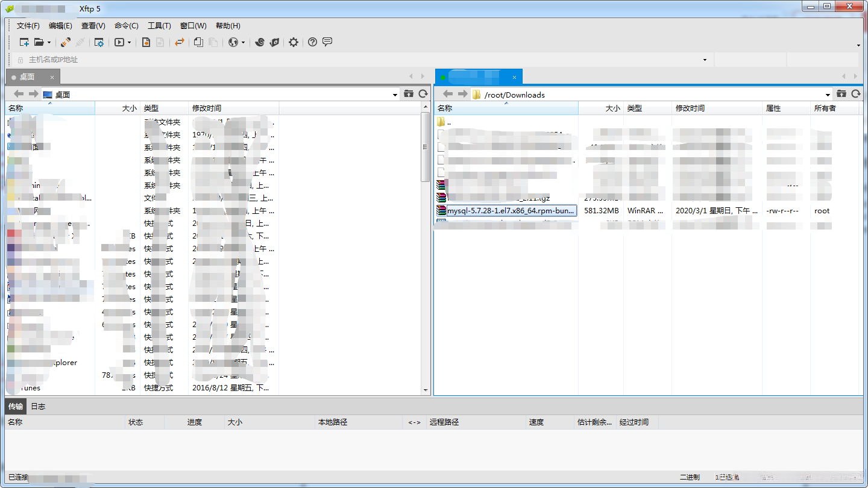
Task: Close the 桌面 local tab
Action: pyautogui.click(x=52, y=77)
